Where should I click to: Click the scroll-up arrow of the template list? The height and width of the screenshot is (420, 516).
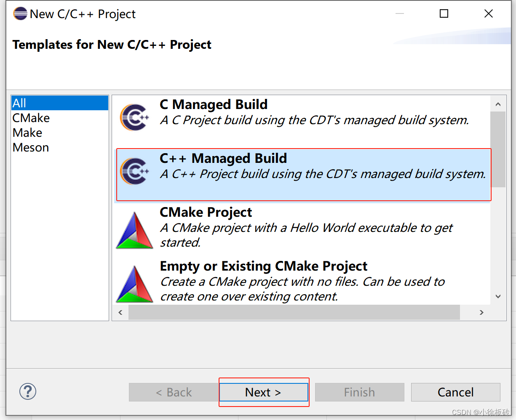(x=498, y=104)
